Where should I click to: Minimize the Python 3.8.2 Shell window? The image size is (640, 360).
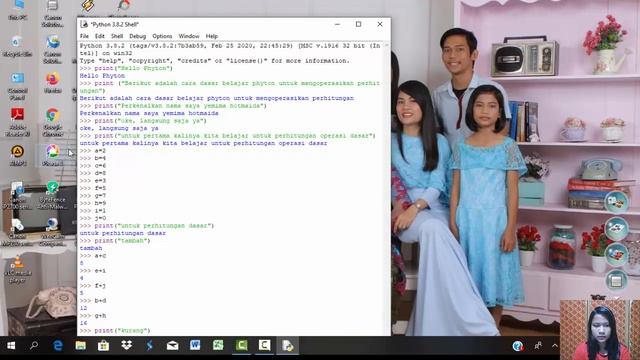[x=337, y=24]
